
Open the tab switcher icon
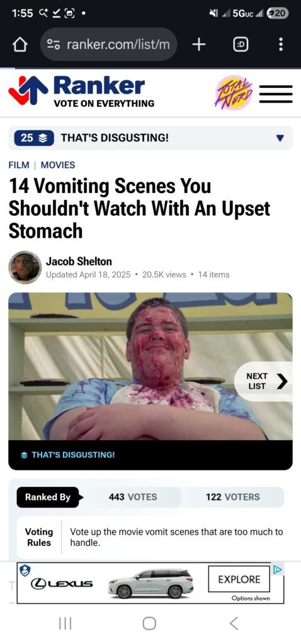click(241, 45)
